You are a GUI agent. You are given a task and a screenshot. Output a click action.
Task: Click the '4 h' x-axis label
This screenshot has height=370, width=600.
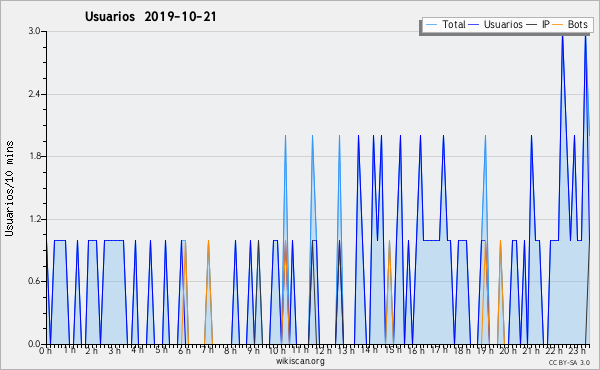pyautogui.click(x=137, y=350)
